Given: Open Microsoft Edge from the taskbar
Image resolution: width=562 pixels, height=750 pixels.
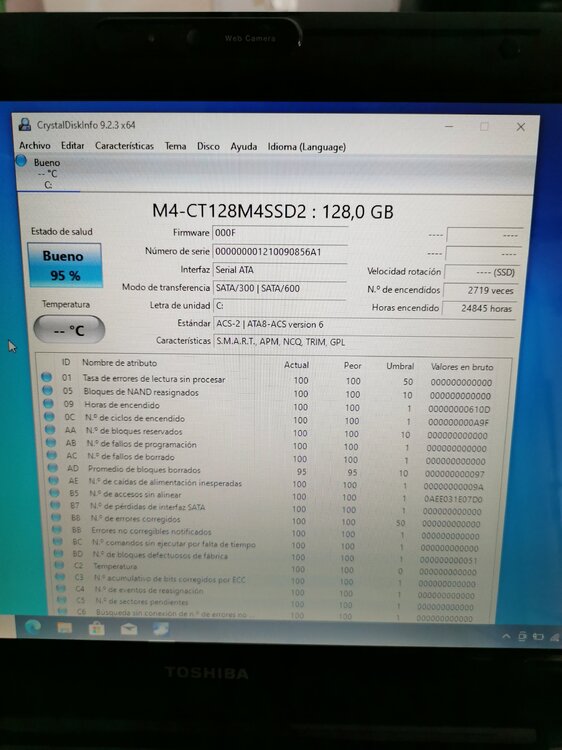Looking at the screenshot, I should coord(33,626).
